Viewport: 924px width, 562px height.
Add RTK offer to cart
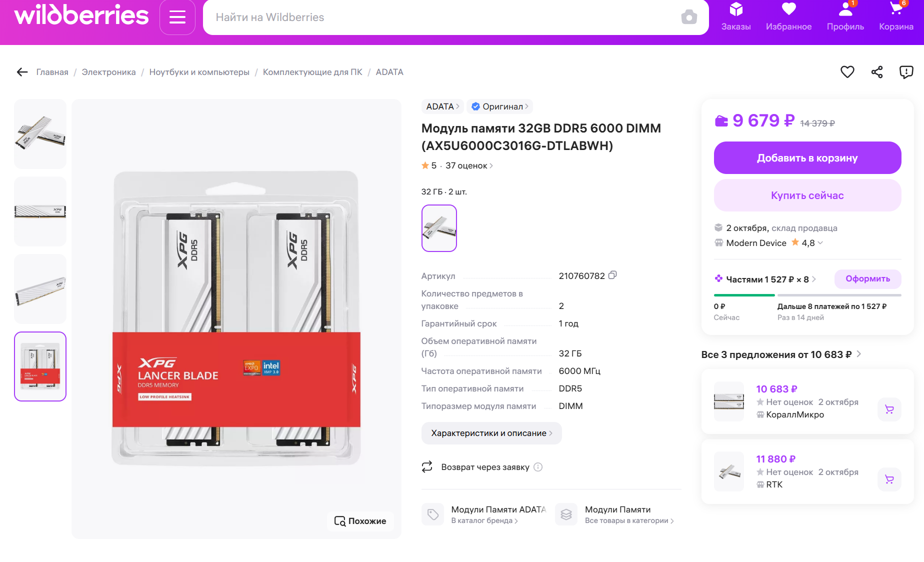pyautogui.click(x=889, y=479)
